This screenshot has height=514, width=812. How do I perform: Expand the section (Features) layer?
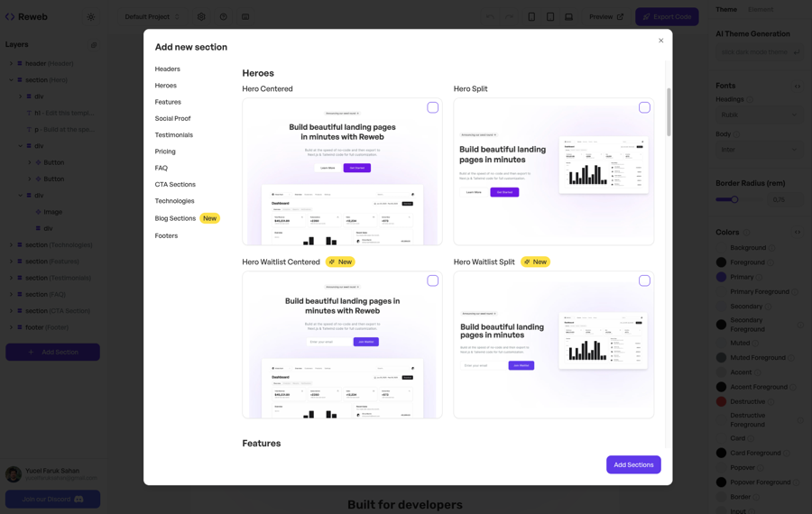click(11, 262)
